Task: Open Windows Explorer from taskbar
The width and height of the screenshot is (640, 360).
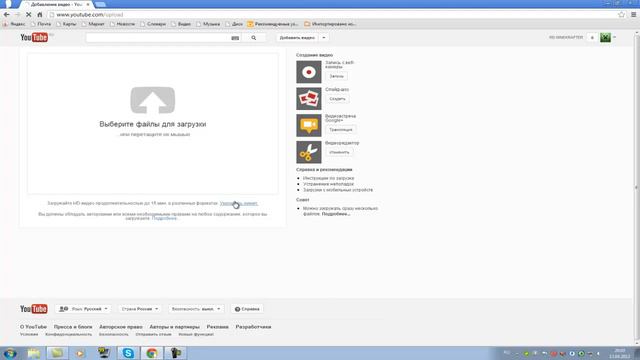Action: pos(34,353)
